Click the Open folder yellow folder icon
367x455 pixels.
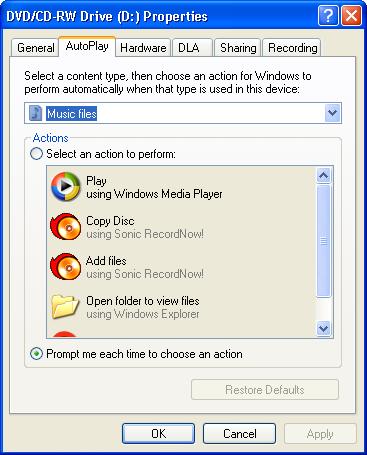[x=65, y=307]
